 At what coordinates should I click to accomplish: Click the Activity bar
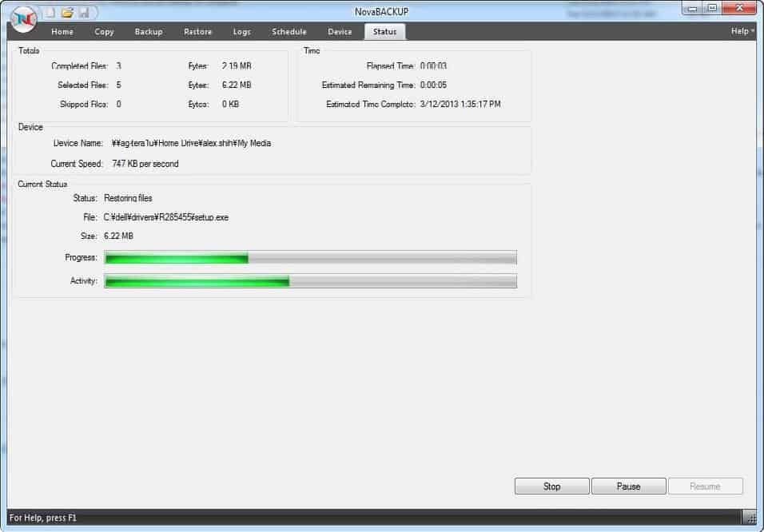(310, 281)
